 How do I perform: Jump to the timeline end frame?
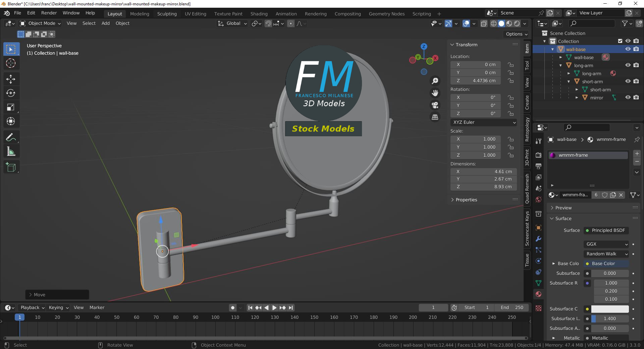[291, 308]
